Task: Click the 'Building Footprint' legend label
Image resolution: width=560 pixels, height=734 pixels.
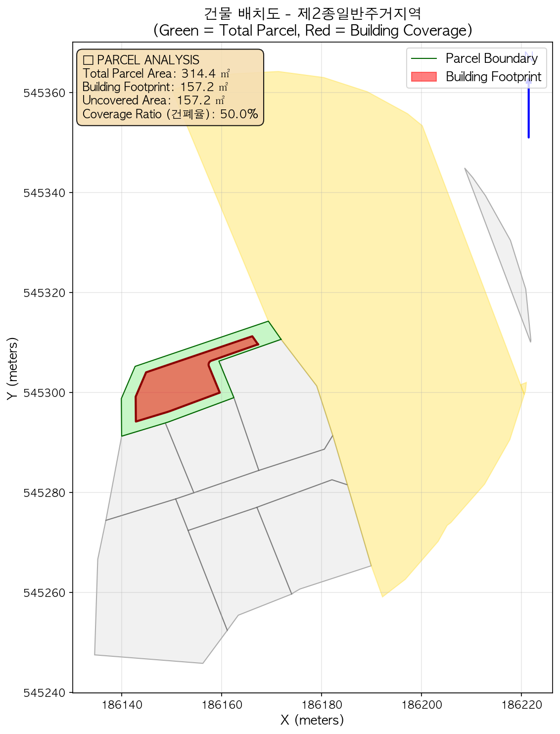Action: 493,77
